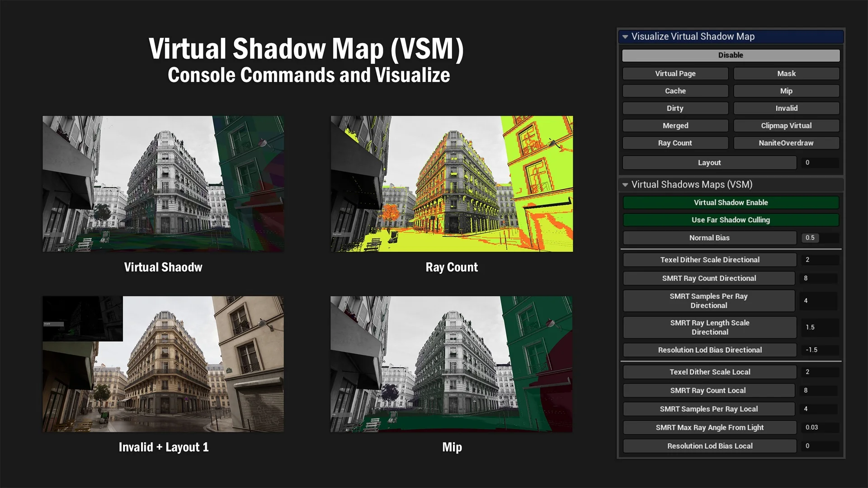The height and width of the screenshot is (488, 868).
Task: Select the NaniteOverdraw visualization
Action: pos(786,143)
